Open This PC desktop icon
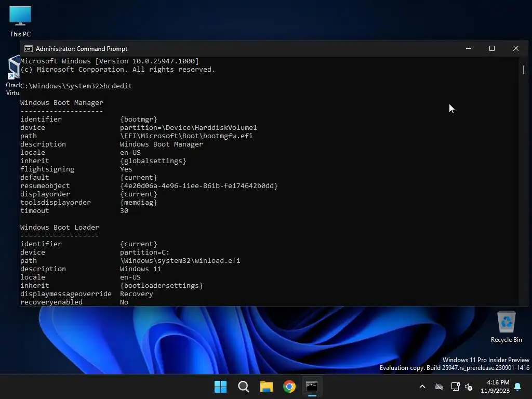The height and width of the screenshot is (399, 532). 20,22
